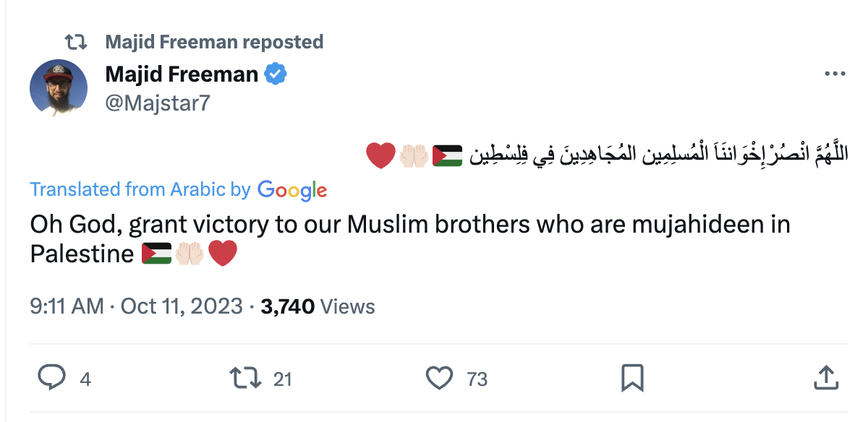Click the 'Majid Freeman reposted' label
The image size is (868, 422).
pos(214,42)
